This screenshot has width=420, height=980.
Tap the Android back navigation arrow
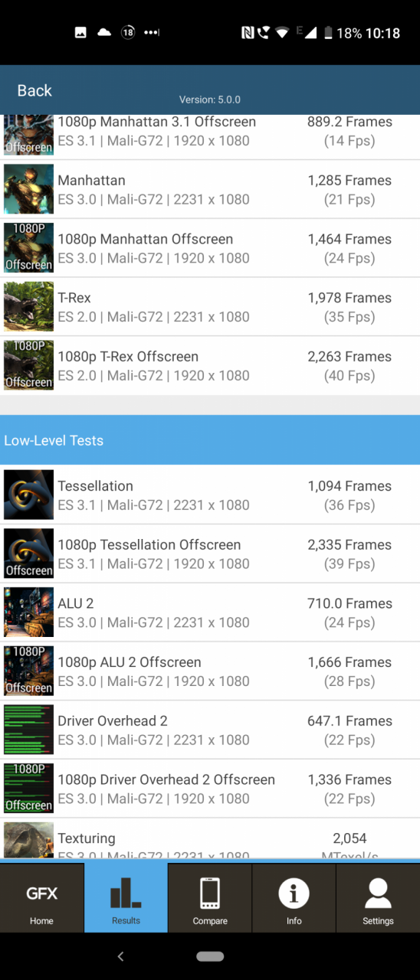click(120, 955)
